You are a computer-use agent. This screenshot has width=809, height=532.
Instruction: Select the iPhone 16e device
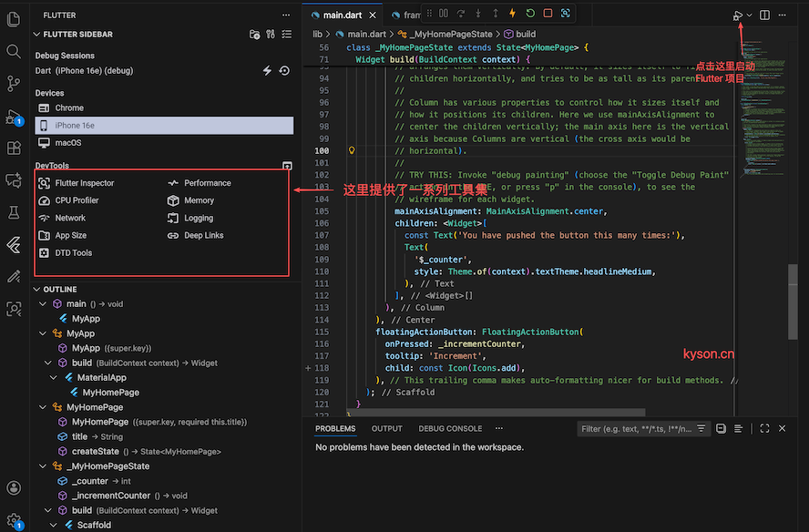coord(162,125)
